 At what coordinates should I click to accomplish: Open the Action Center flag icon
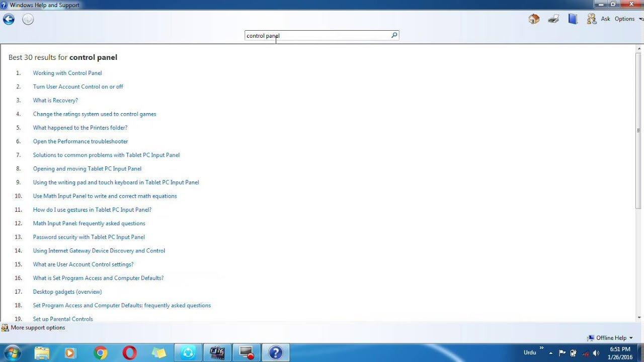click(x=562, y=353)
